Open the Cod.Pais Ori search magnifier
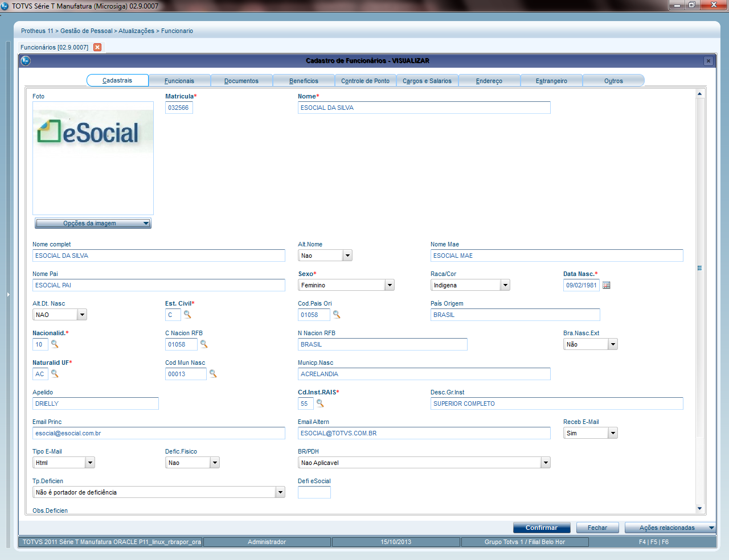 pos(337,315)
